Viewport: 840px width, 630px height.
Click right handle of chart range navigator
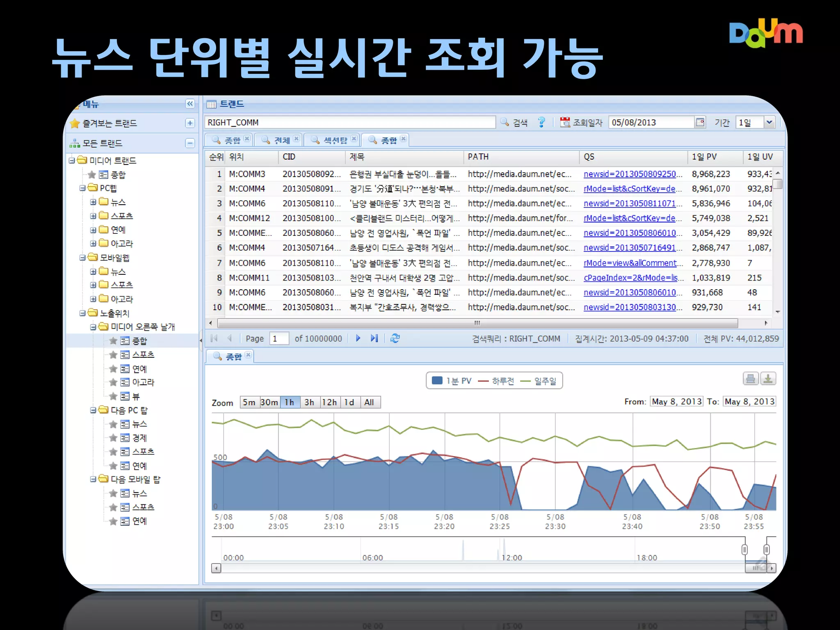[x=767, y=550]
